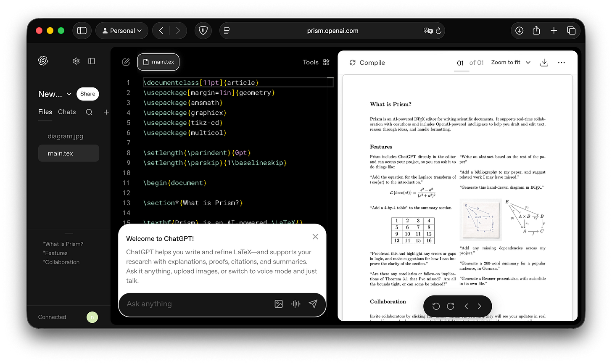This screenshot has height=364, width=612.
Task: Open the settings gear in Prism sidebar
Action: [x=76, y=61]
